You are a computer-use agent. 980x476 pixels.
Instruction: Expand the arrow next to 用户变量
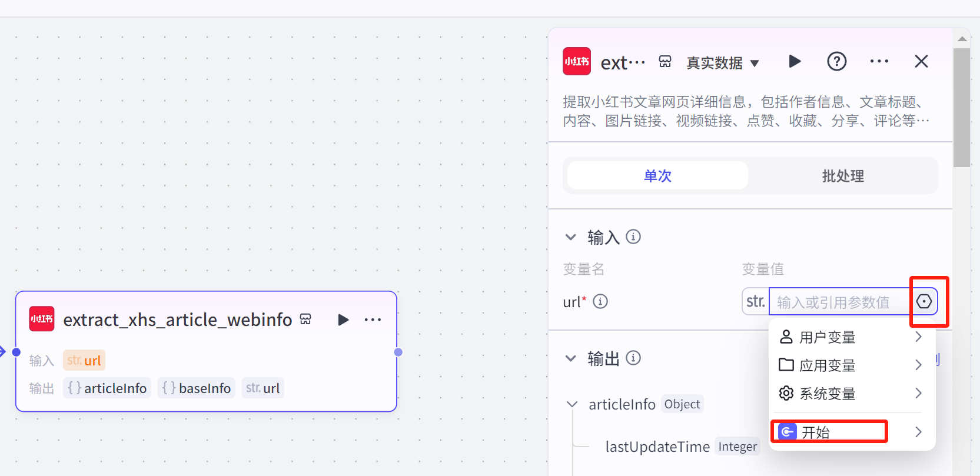pyautogui.click(x=918, y=337)
